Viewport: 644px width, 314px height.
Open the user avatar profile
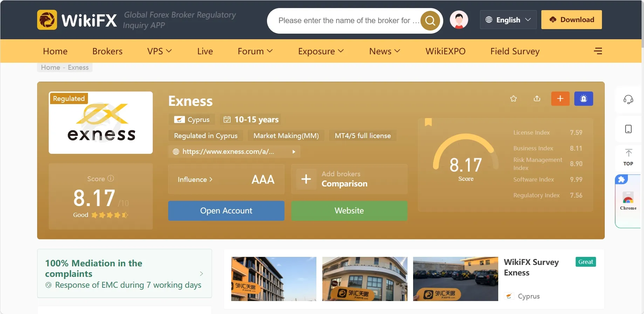coord(459,20)
